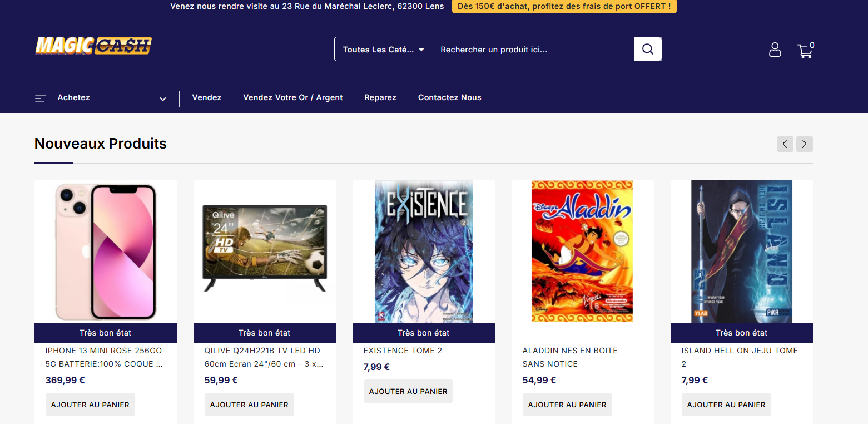
Task: Open the user account icon
Action: (x=775, y=50)
